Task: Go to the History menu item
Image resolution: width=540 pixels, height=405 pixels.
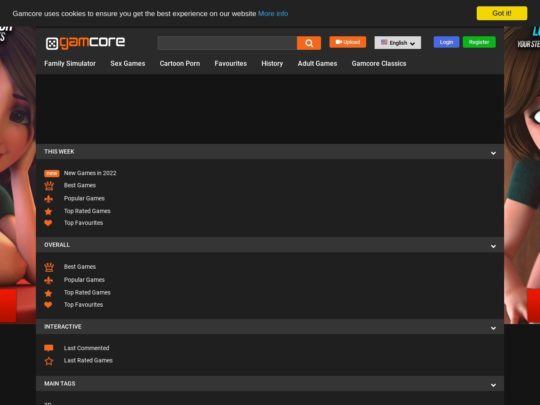Action: click(x=272, y=63)
